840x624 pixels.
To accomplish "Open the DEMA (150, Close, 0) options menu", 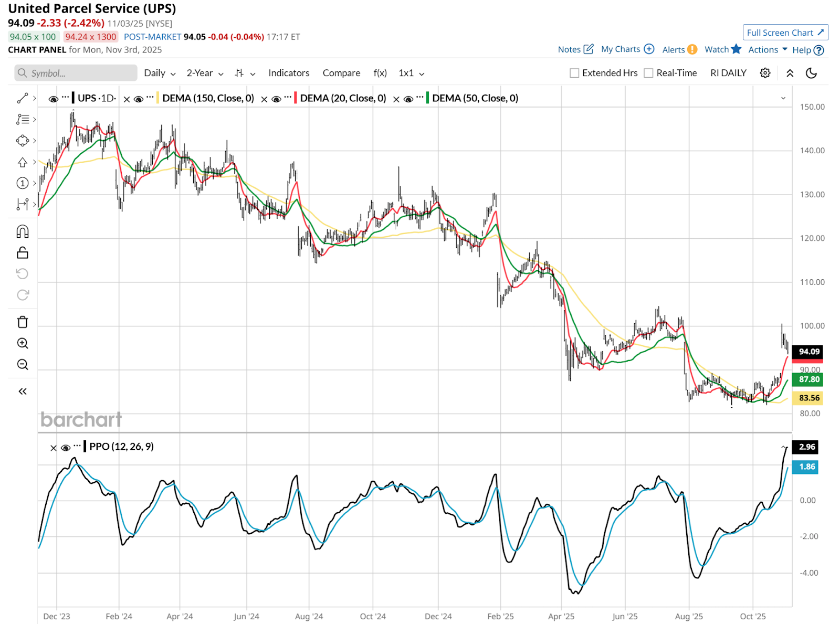I will (150, 97).
